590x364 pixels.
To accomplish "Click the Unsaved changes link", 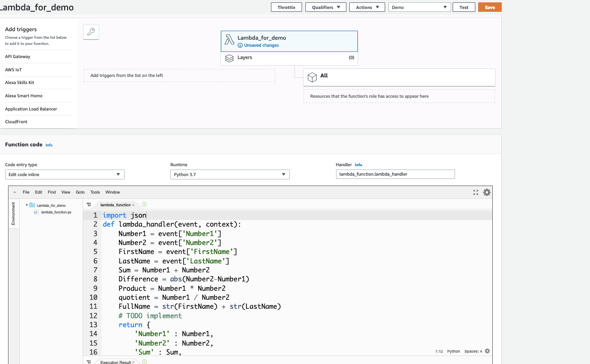I will (261, 45).
